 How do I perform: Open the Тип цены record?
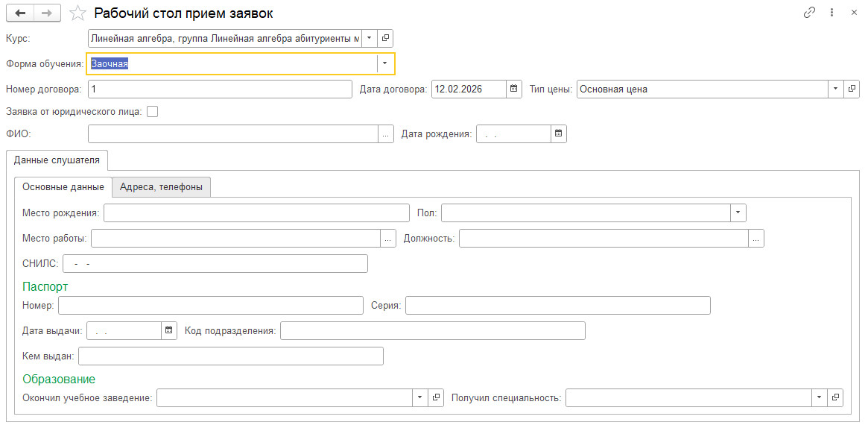pyautogui.click(x=852, y=89)
